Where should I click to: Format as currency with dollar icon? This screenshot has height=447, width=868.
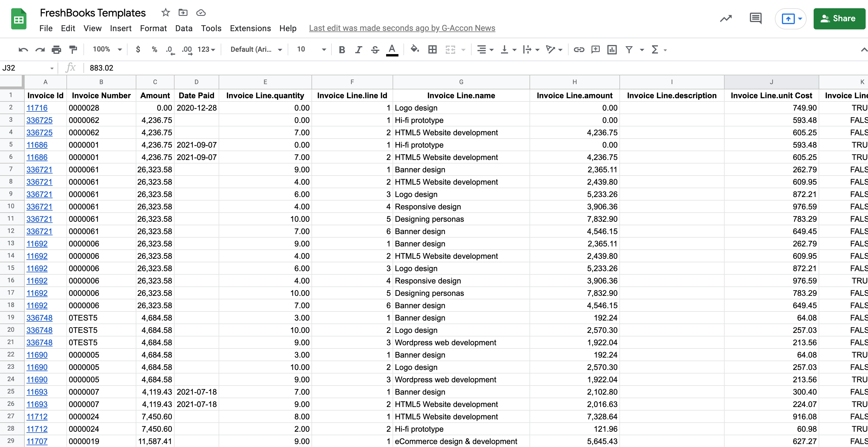pyautogui.click(x=138, y=50)
